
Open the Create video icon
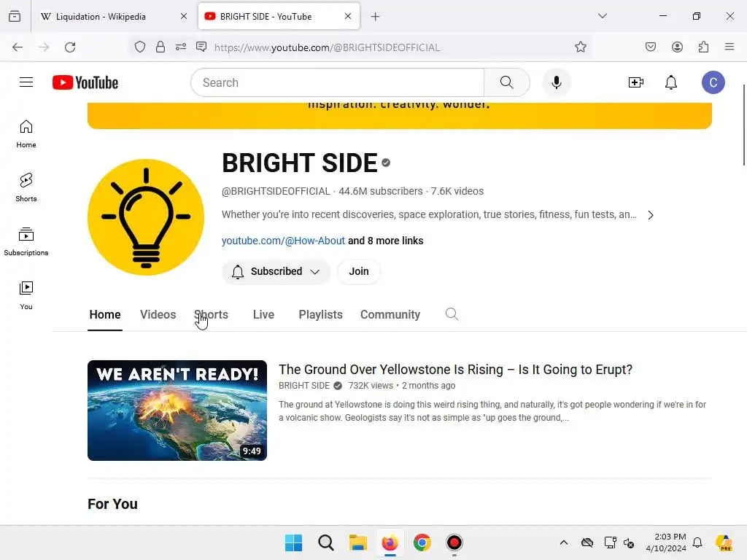tap(636, 82)
